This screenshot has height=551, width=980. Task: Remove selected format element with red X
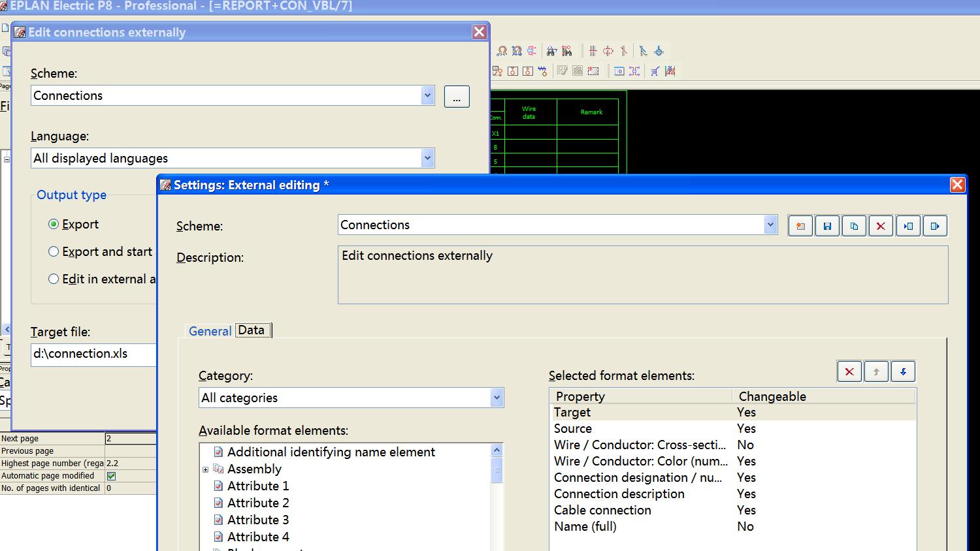pos(849,371)
